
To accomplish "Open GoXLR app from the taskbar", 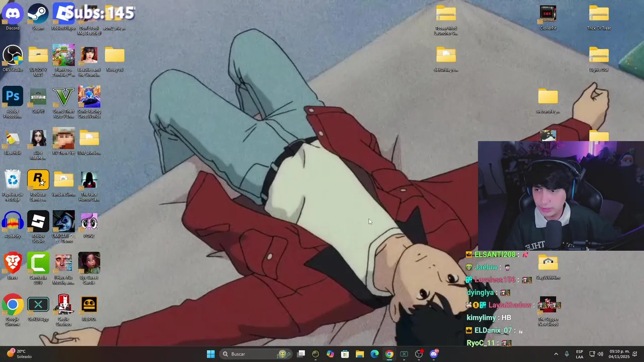I will 404,354.
